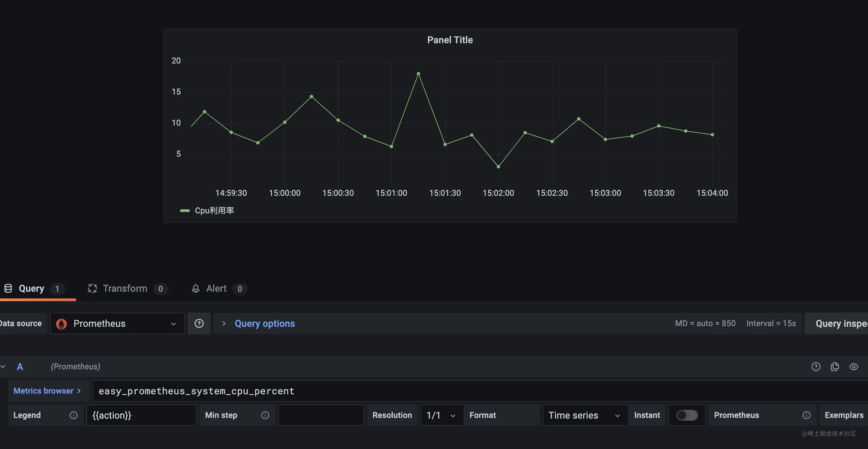This screenshot has height=449, width=868.
Task: Click the Cpu利用率 legend label
Action: pos(215,211)
